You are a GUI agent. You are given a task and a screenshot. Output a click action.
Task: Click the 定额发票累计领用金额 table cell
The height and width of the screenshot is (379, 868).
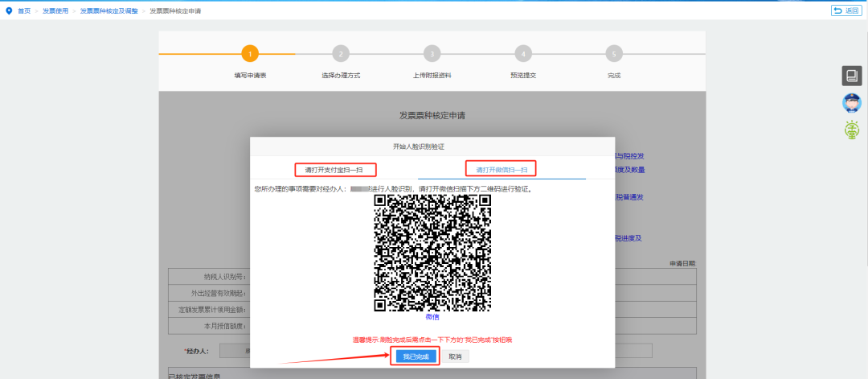tap(210, 310)
